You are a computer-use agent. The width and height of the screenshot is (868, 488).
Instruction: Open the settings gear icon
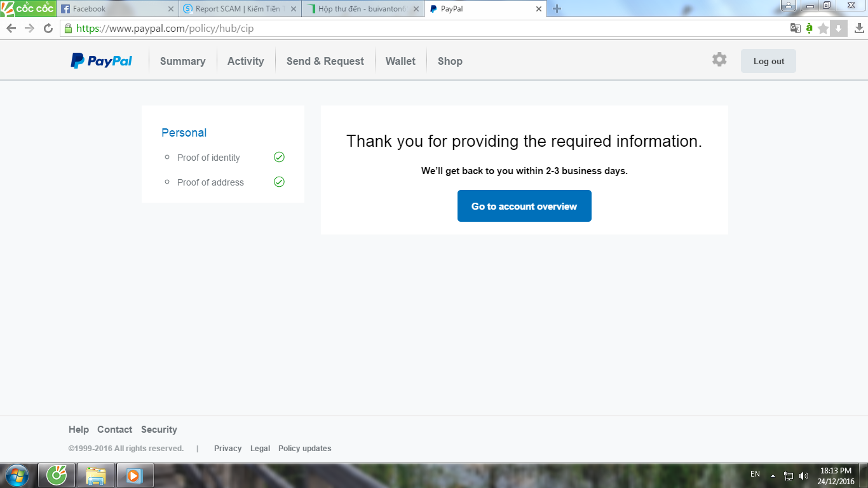(719, 60)
